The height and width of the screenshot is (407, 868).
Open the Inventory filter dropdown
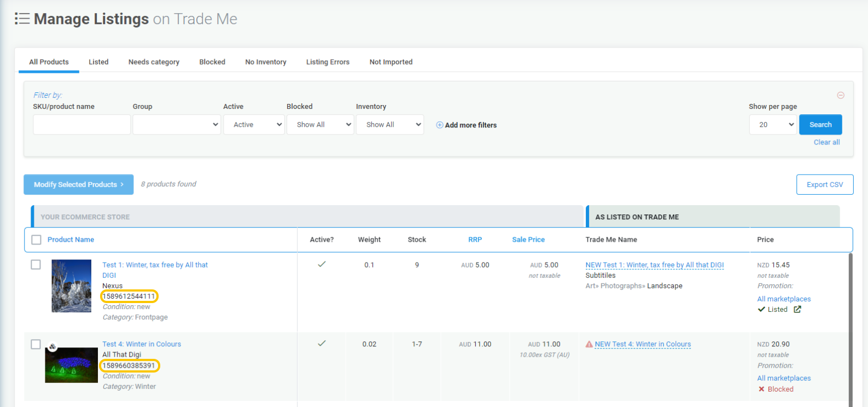tap(390, 125)
